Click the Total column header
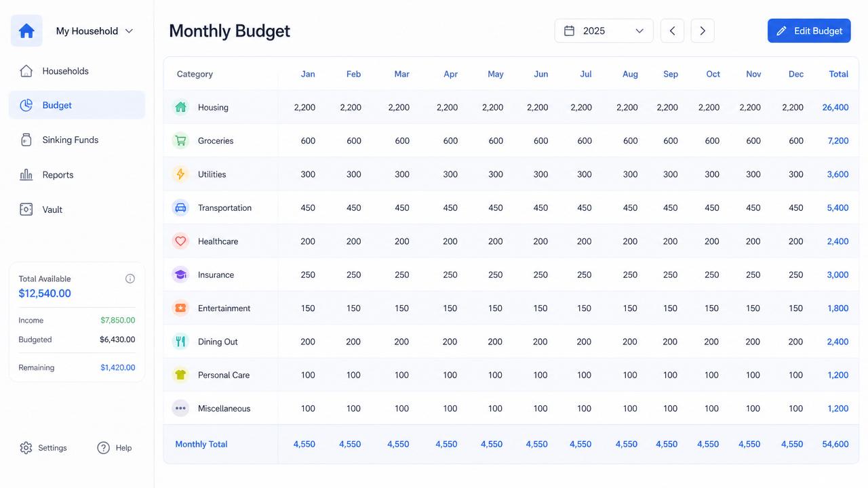 pos(839,74)
